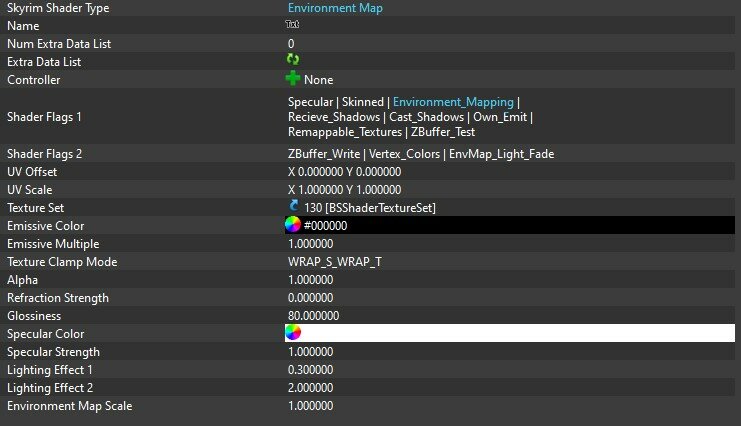This screenshot has height=426, width=741.
Task: Click the blue link arrow beside 130 BSShaderTextureSet
Action: (x=293, y=206)
